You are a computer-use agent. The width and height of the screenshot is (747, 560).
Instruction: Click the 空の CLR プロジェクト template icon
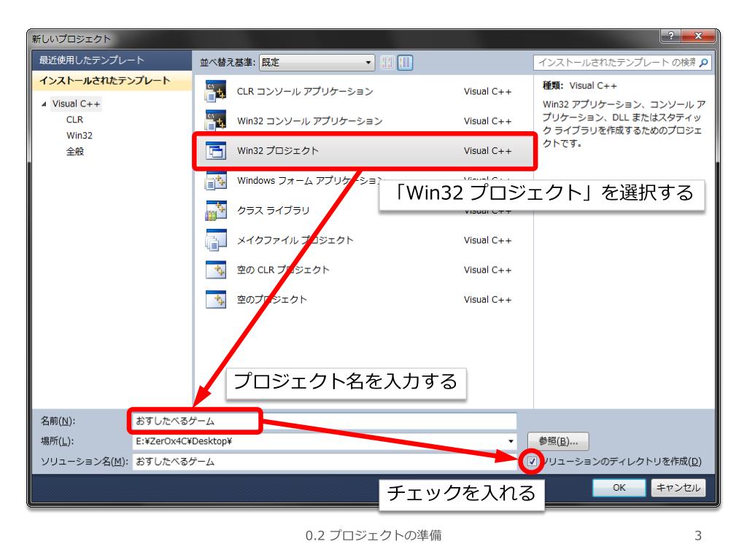[215, 270]
